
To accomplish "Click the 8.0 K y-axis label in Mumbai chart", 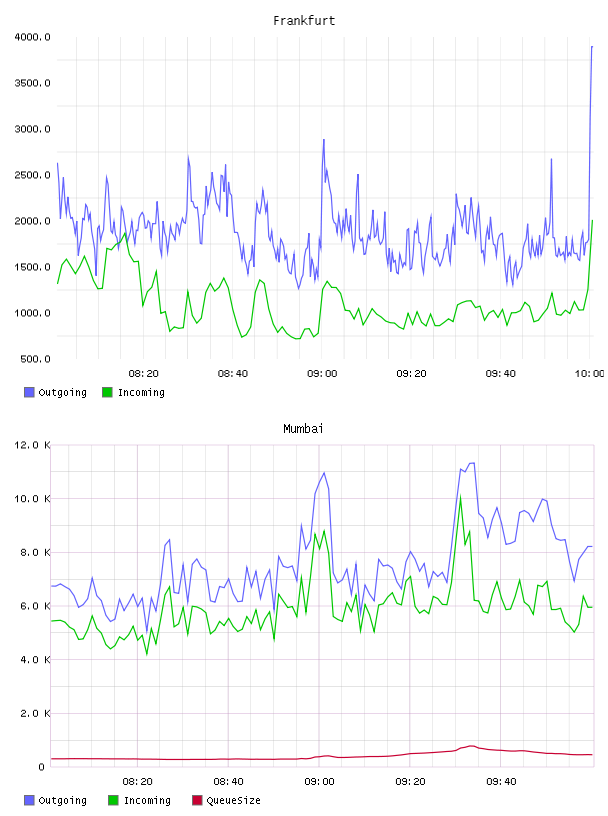I will [x=35, y=552].
